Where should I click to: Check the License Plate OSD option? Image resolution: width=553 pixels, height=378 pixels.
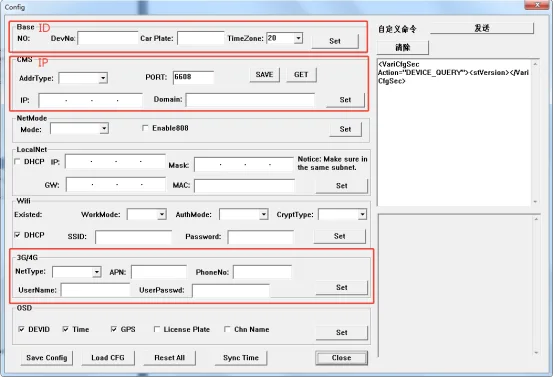[x=157, y=329]
